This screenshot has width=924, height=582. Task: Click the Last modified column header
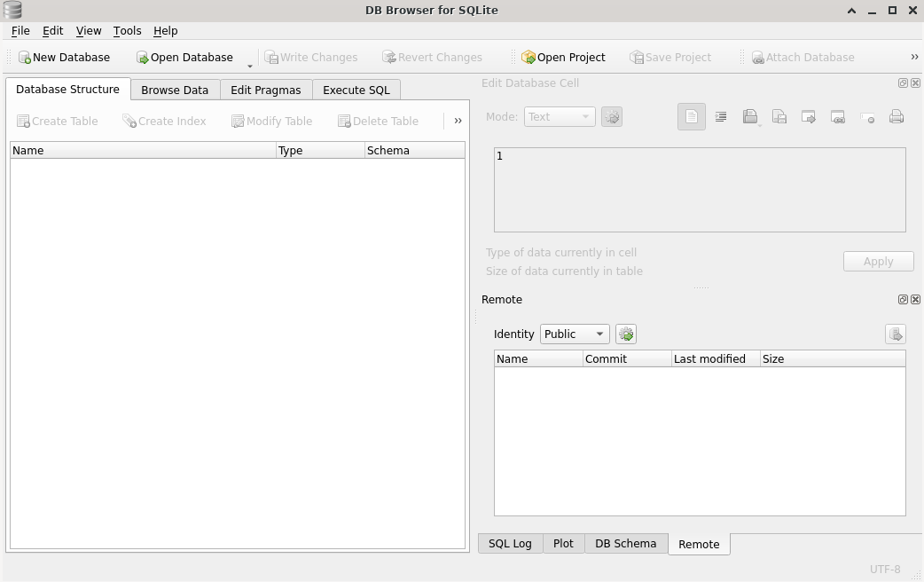(x=716, y=359)
